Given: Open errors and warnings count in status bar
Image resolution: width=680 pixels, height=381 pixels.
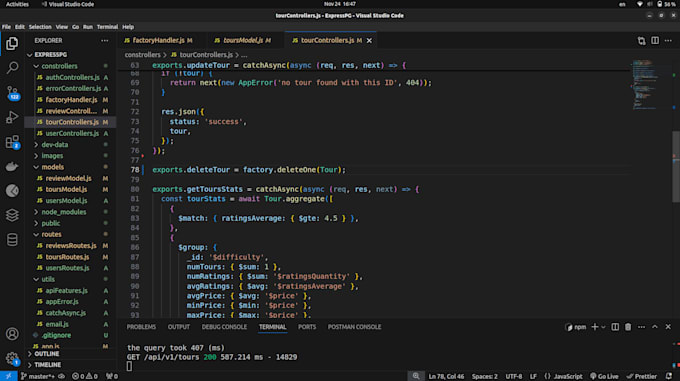Looking at the screenshot, I should (85, 376).
